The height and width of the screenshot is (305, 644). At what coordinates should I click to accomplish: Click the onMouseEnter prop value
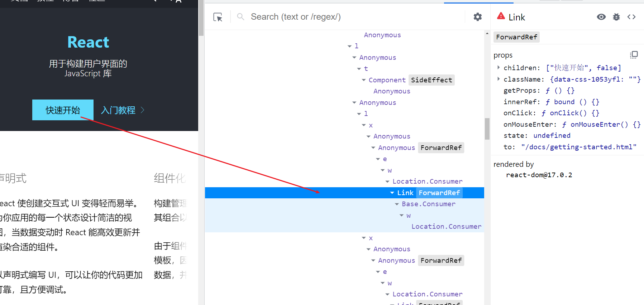[x=601, y=125]
